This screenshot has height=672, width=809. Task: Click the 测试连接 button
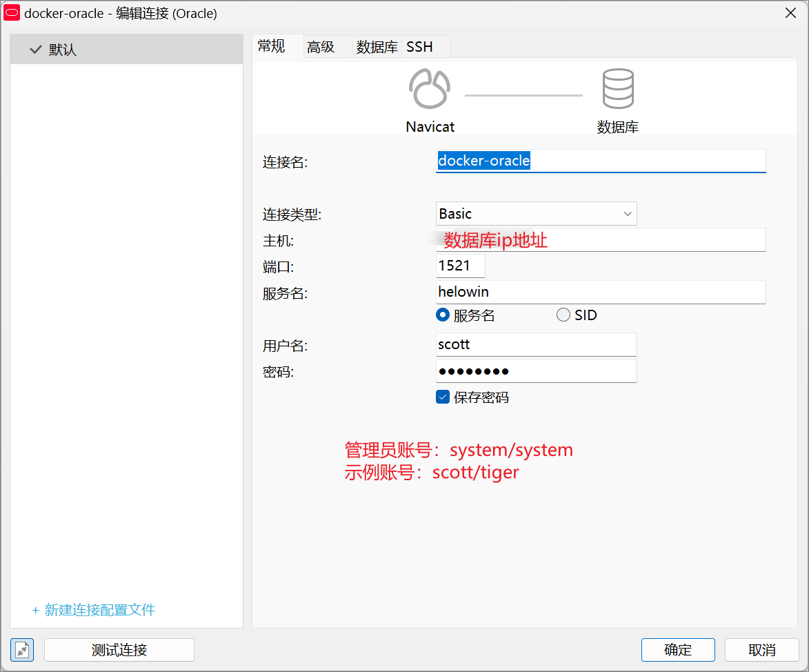coord(119,650)
